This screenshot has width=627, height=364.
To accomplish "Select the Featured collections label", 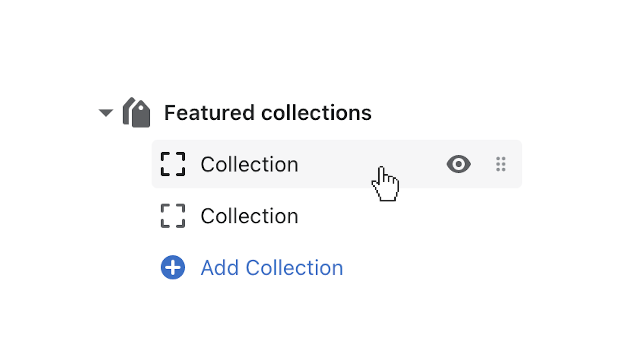I will (268, 112).
